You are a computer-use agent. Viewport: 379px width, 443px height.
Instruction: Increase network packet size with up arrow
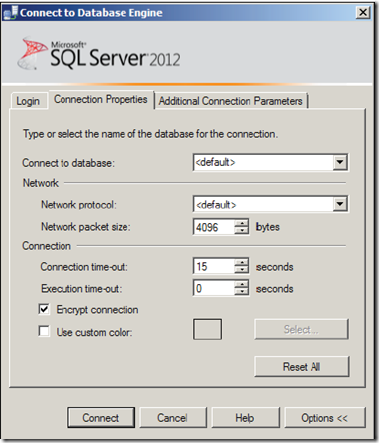tap(242, 223)
